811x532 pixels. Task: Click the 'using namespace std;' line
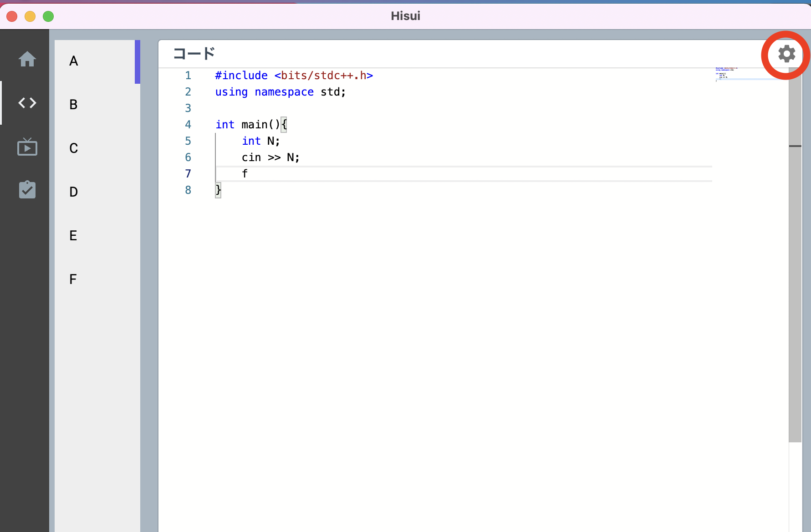coord(281,92)
